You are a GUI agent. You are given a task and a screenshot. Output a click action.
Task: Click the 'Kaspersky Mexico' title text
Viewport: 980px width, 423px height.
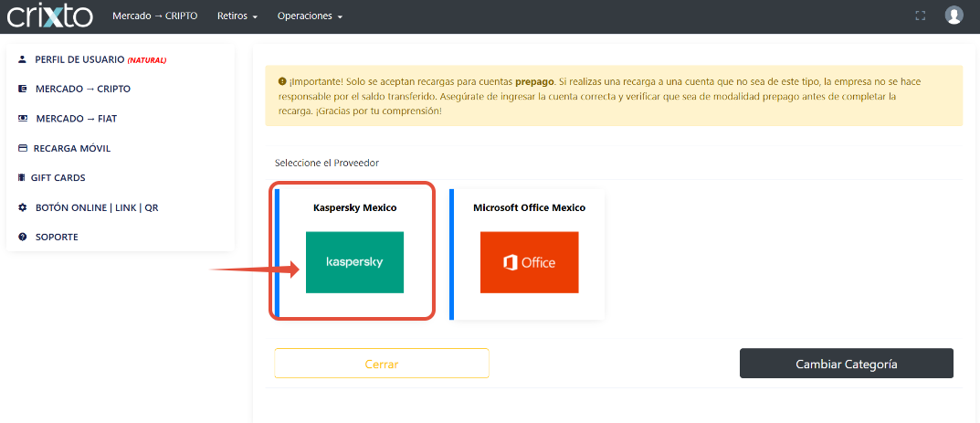coord(355,207)
